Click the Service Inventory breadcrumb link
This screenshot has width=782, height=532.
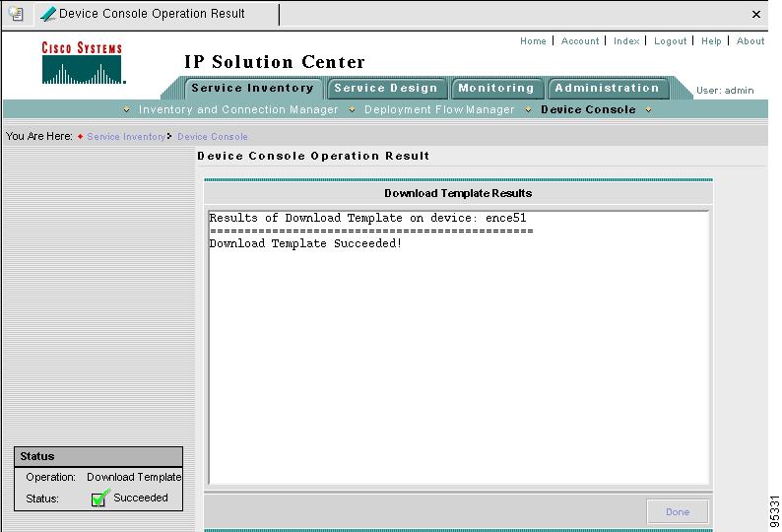[126, 136]
